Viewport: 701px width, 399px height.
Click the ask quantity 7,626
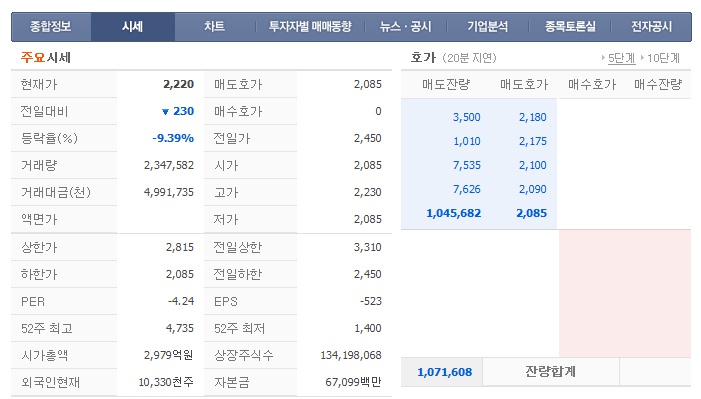click(467, 189)
